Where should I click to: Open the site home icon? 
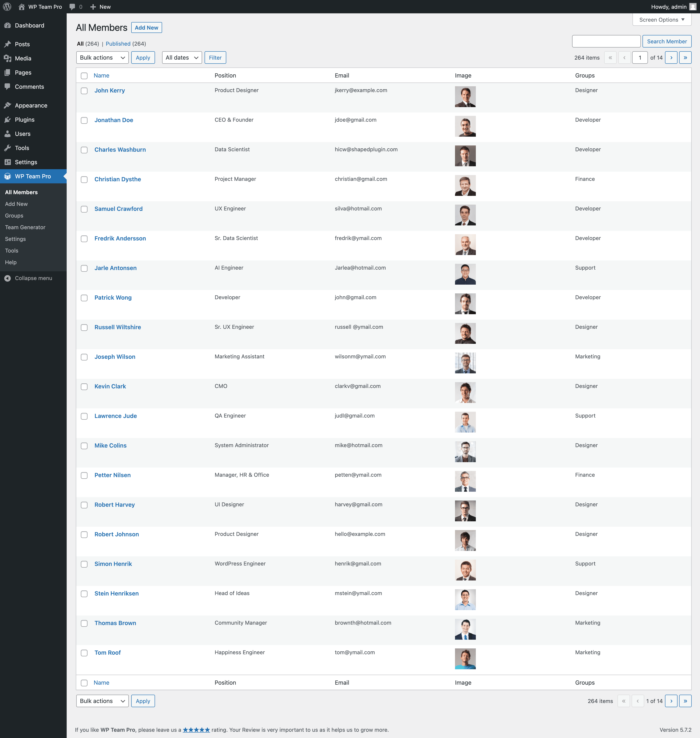point(21,7)
